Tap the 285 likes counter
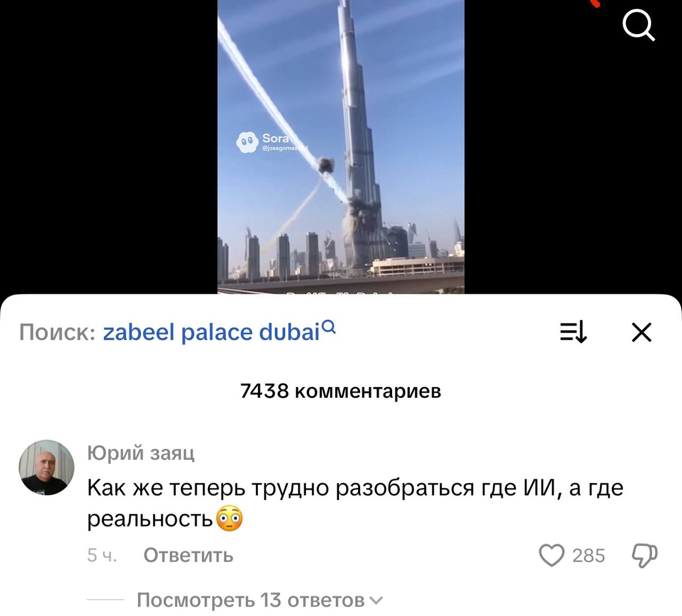Viewport: 682px width, 616px height. coord(588,556)
